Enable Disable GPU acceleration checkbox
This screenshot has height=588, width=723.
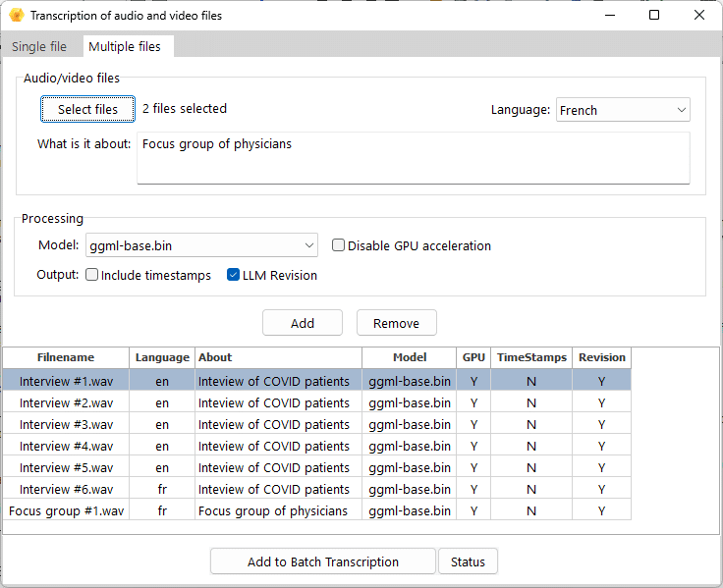click(339, 245)
